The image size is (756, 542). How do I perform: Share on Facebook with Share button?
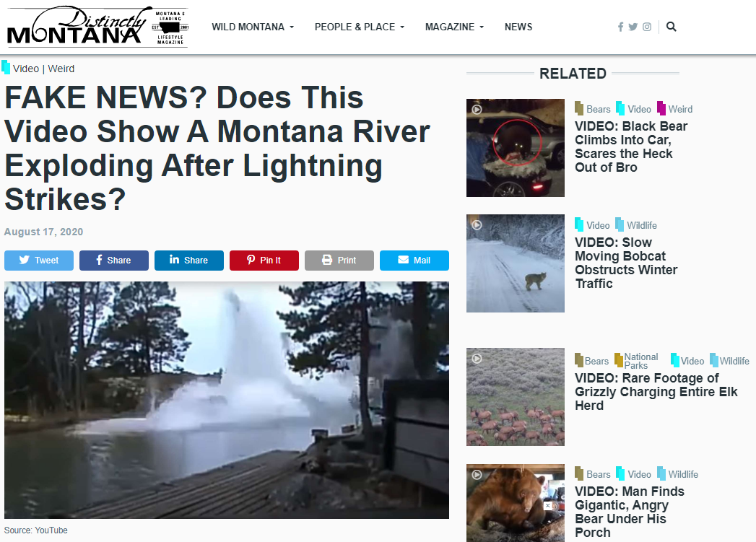coord(114,260)
